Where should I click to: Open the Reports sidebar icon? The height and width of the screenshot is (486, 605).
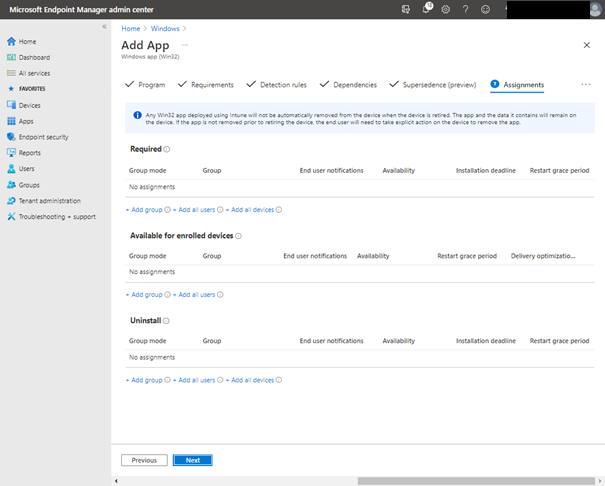pyautogui.click(x=11, y=153)
